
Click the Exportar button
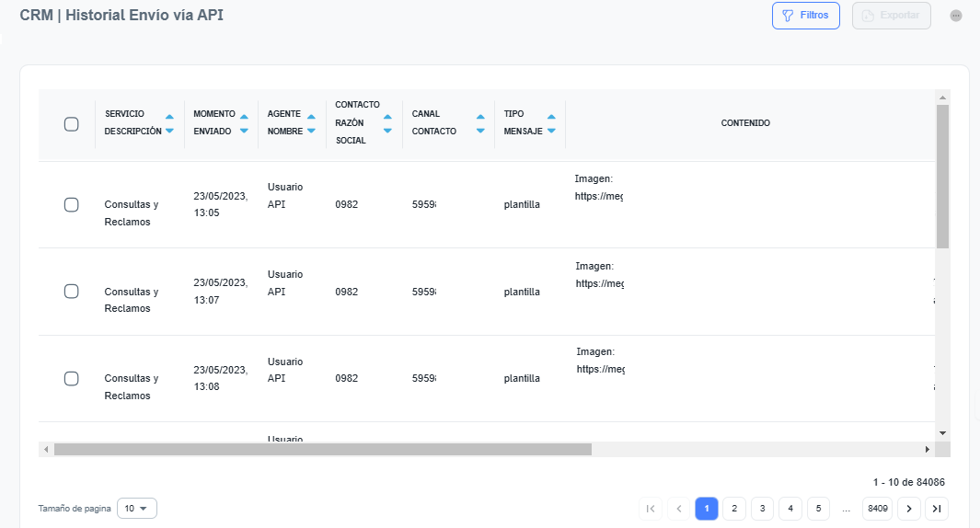(x=892, y=16)
